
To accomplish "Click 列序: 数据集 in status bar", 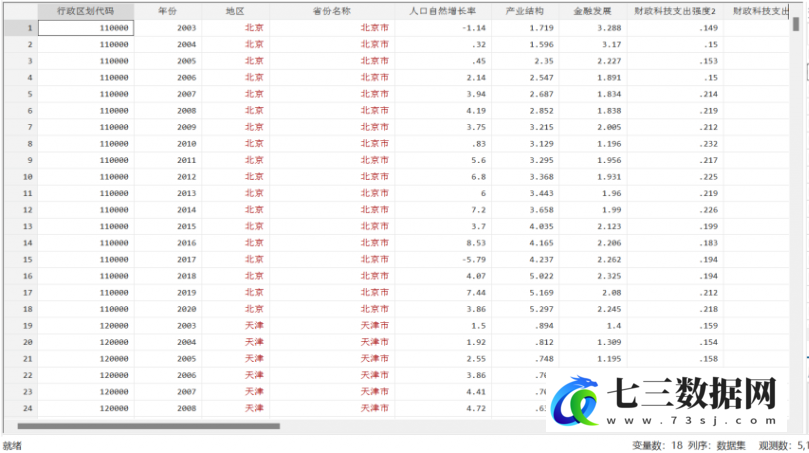I will coord(717,445).
